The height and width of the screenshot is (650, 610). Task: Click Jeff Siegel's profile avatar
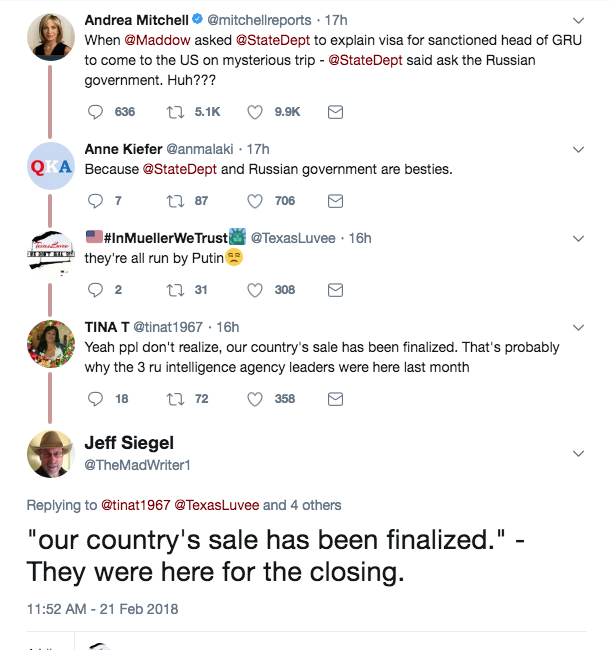pos(50,454)
